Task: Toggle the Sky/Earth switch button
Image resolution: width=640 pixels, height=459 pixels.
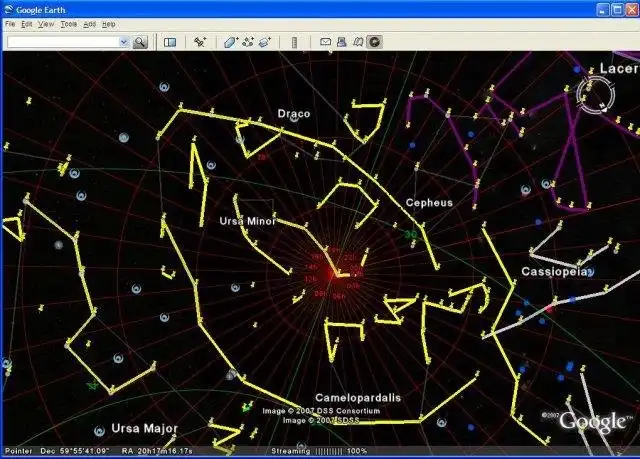Action: click(x=374, y=42)
